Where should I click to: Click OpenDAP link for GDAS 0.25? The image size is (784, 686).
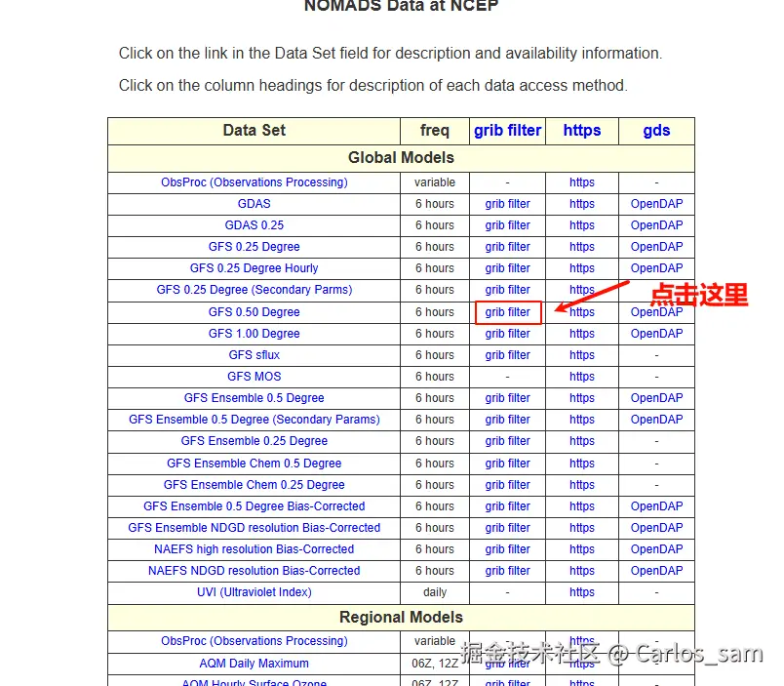coord(656,225)
